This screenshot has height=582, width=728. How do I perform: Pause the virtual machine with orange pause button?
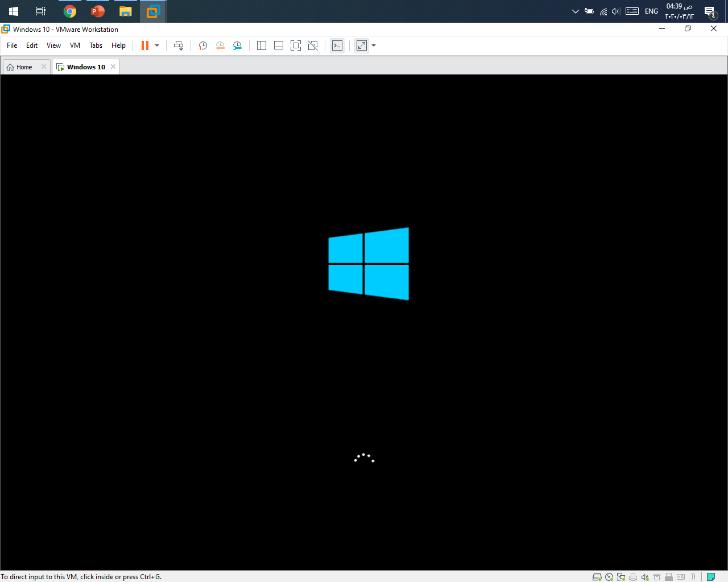tap(145, 45)
